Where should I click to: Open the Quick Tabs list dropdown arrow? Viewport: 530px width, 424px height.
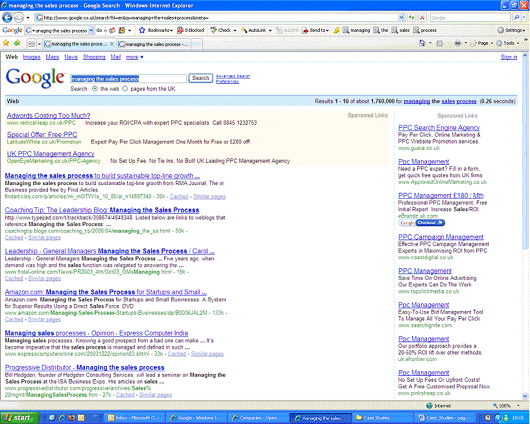pyautogui.click(x=39, y=44)
